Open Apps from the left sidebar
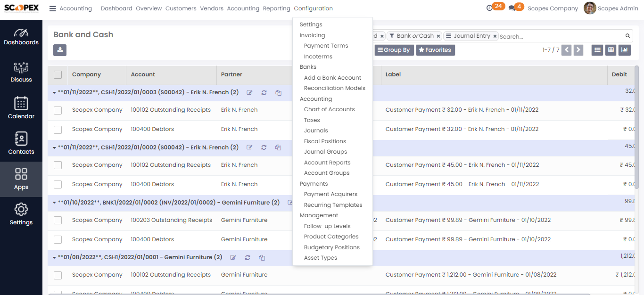644x295 pixels. tap(21, 179)
